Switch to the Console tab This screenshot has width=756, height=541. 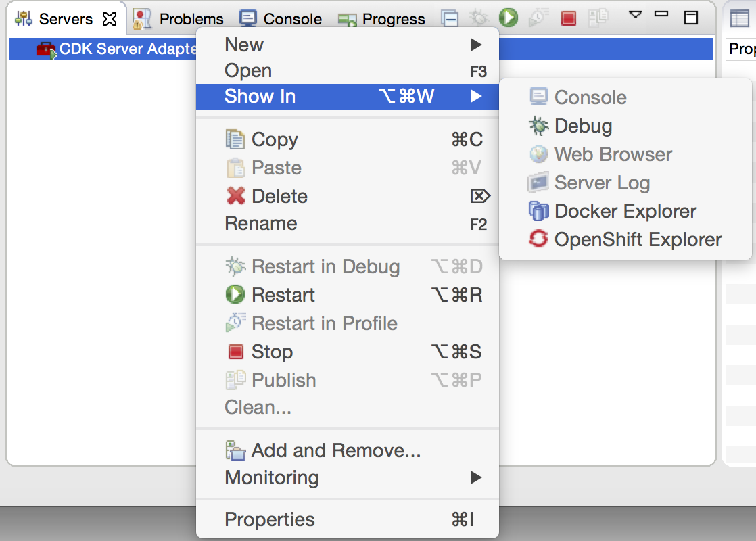click(x=292, y=19)
